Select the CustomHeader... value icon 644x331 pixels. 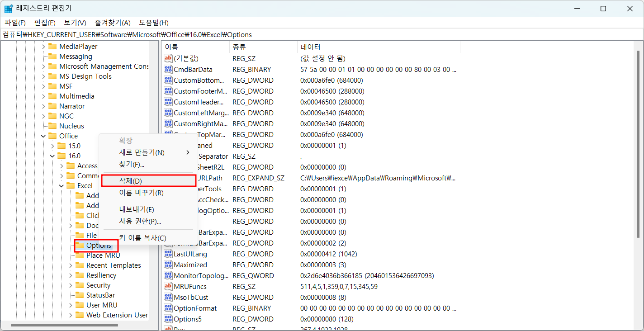(168, 102)
